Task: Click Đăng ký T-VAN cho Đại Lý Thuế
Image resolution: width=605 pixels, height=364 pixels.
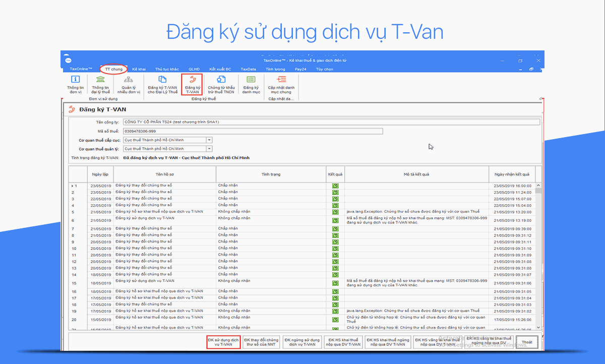Action: (x=162, y=84)
